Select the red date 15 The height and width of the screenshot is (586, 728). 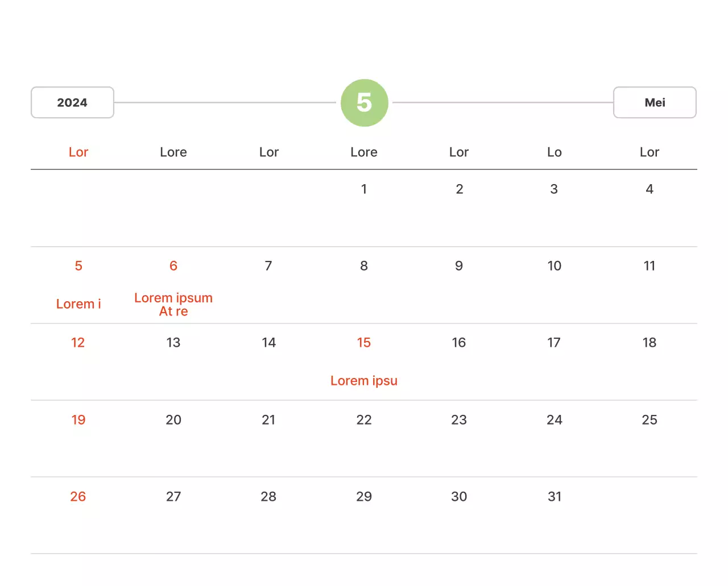tap(364, 343)
